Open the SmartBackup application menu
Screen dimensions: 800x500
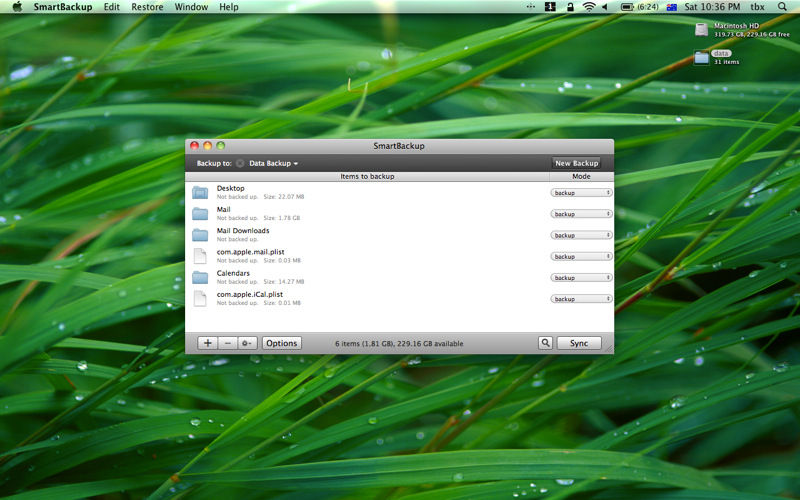(63, 7)
